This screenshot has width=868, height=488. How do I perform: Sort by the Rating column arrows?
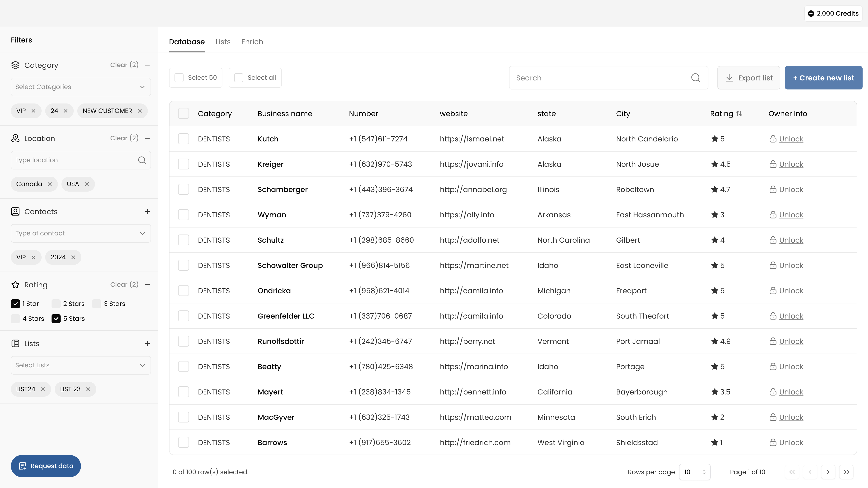tap(739, 113)
